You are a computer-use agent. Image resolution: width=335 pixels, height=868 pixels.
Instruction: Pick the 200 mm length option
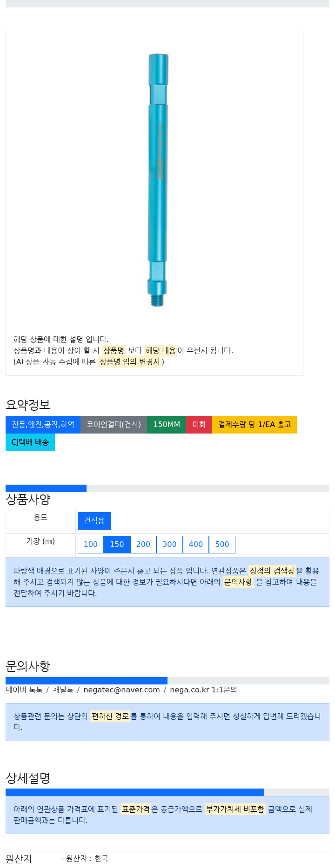(x=143, y=544)
